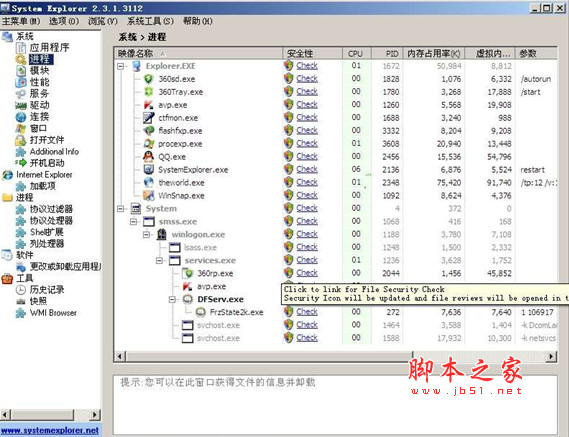Collapse the winlogon.exe branch

pyautogui.click(x=147, y=234)
